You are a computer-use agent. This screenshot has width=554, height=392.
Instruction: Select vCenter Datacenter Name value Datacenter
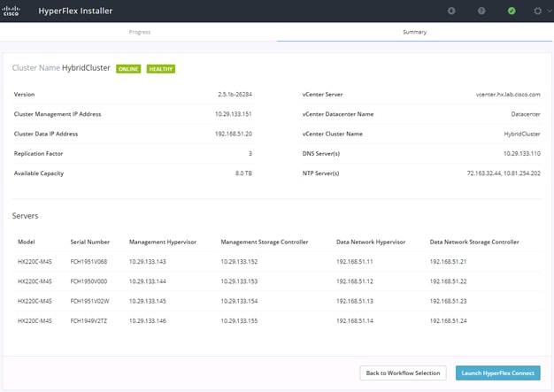click(x=526, y=114)
